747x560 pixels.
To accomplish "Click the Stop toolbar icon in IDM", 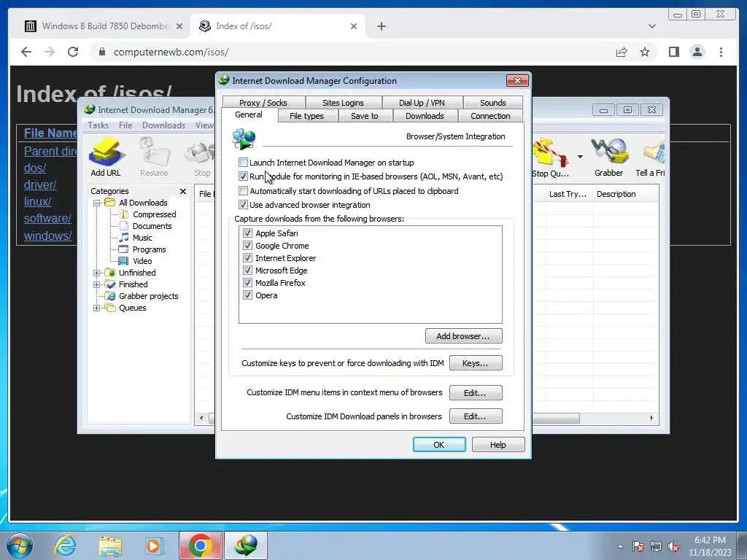I will (201, 157).
